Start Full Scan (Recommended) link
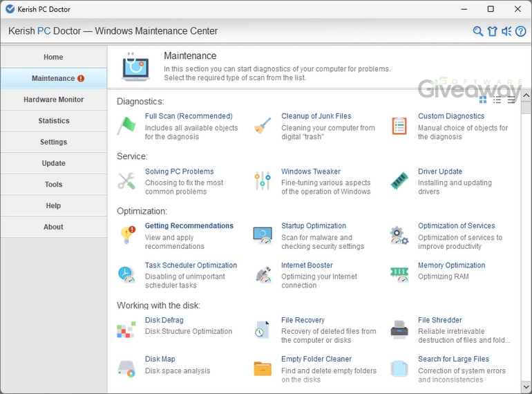This screenshot has width=532, height=394. (189, 116)
